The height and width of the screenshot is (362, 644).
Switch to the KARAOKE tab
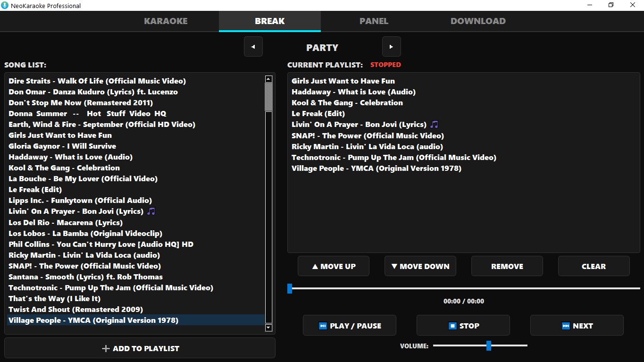[x=166, y=21]
